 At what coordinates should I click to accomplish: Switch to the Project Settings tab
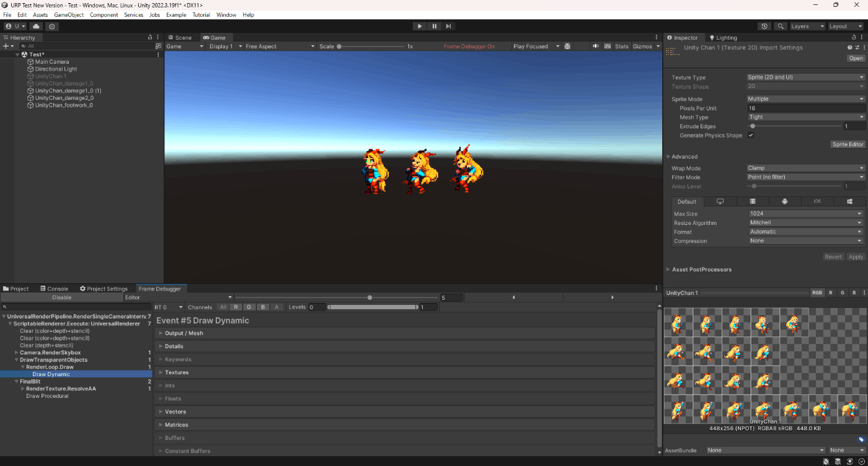point(104,289)
